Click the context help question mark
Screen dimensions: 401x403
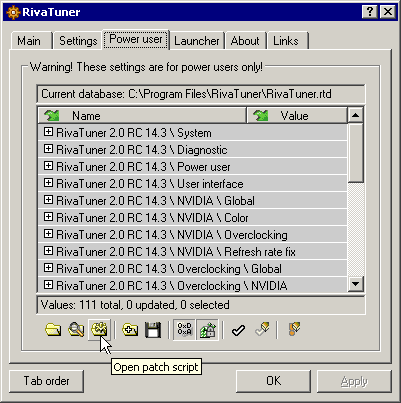370,12
